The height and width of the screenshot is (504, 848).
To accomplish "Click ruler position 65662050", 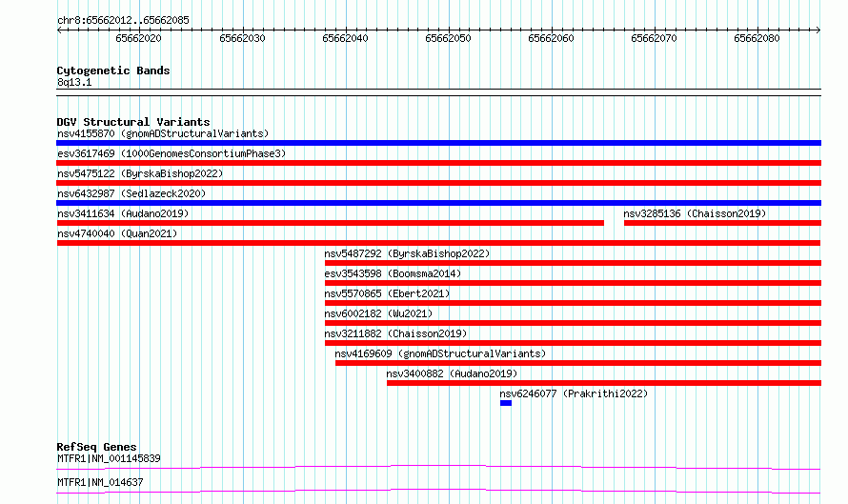I will (x=449, y=38).
